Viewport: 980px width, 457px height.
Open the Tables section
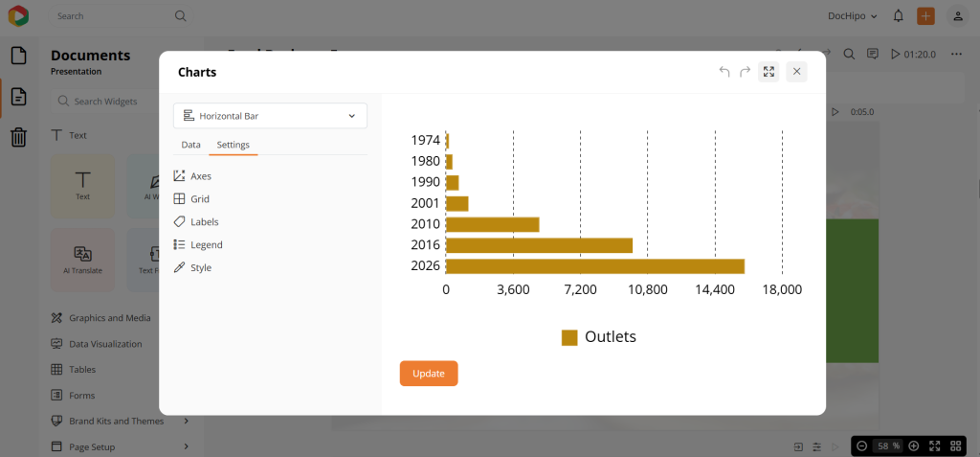pos(74,370)
